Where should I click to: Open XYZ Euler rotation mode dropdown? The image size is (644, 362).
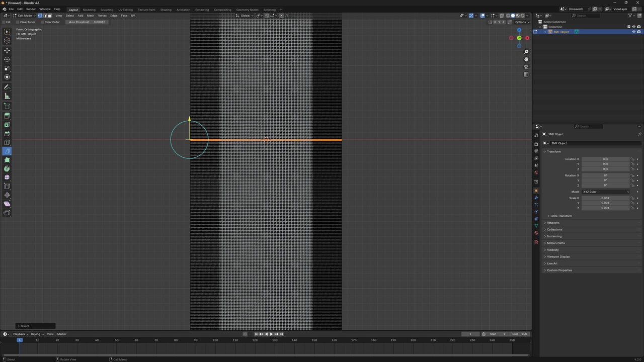click(606, 192)
